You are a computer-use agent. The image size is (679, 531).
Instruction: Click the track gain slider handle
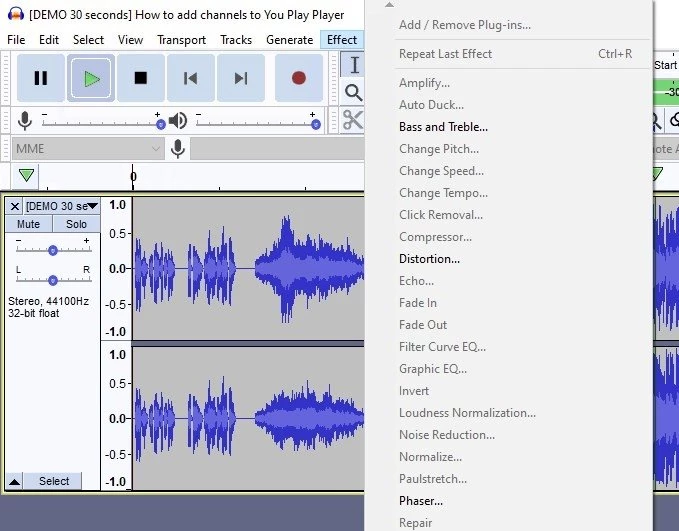pos(53,251)
